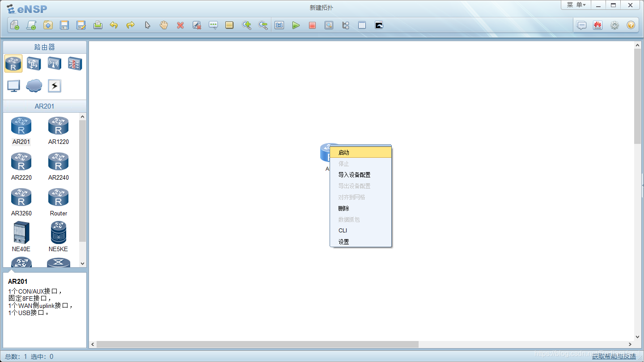Redo the last action
This screenshot has width=644, height=362.
click(x=130, y=25)
